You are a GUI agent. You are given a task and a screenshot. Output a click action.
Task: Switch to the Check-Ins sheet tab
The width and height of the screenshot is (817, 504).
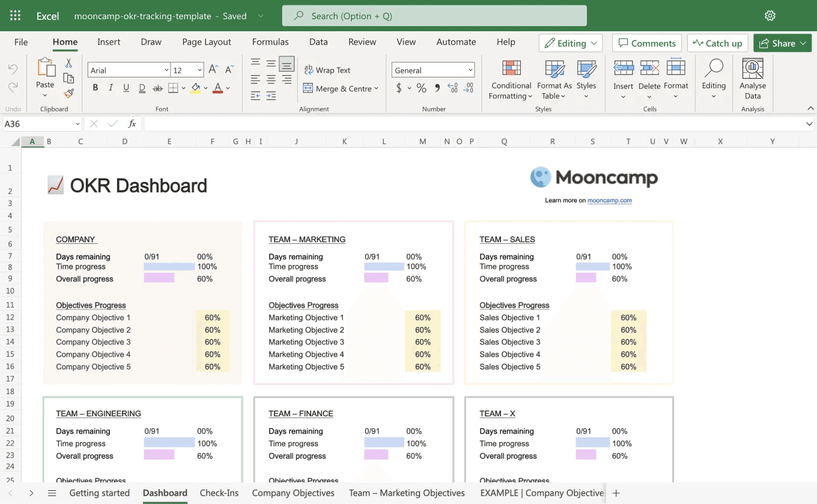(x=219, y=493)
